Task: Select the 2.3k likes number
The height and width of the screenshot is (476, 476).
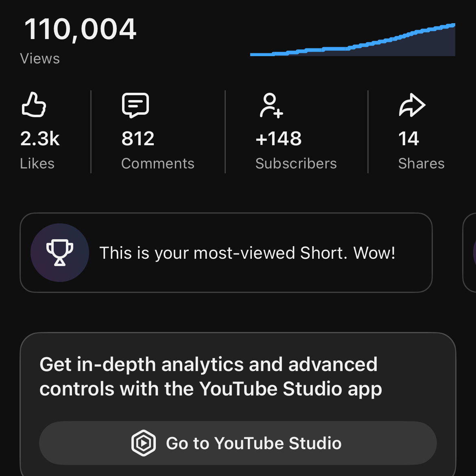Action: (x=40, y=138)
